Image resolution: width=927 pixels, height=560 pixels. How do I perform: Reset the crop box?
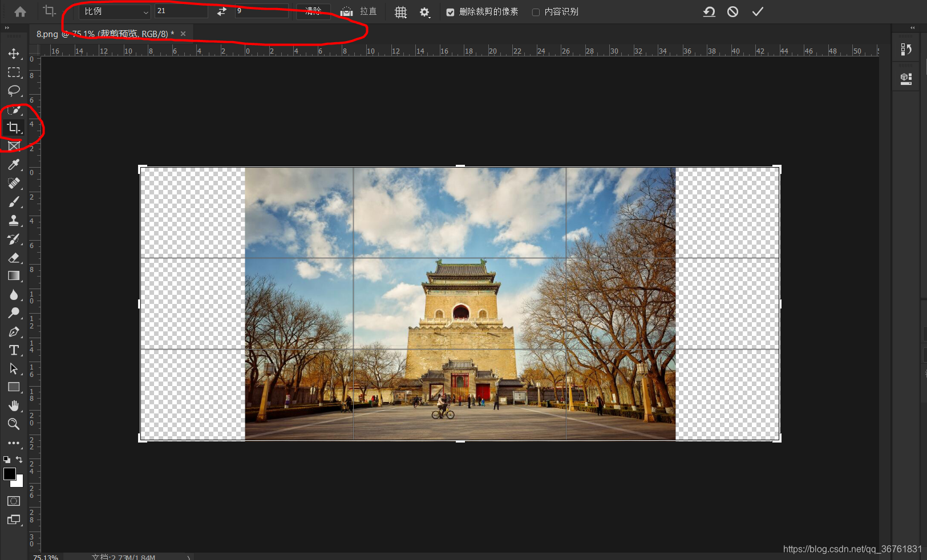(x=709, y=11)
